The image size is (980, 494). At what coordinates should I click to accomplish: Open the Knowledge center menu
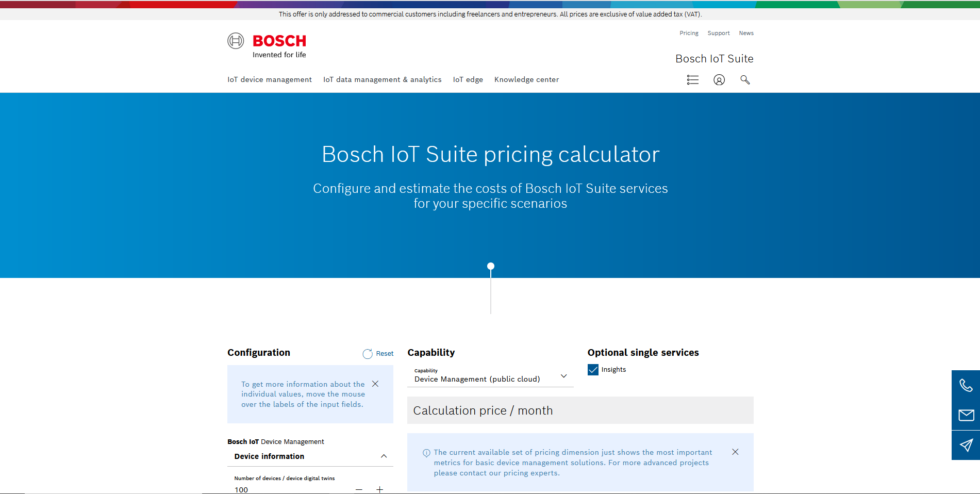tap(526, 79)
